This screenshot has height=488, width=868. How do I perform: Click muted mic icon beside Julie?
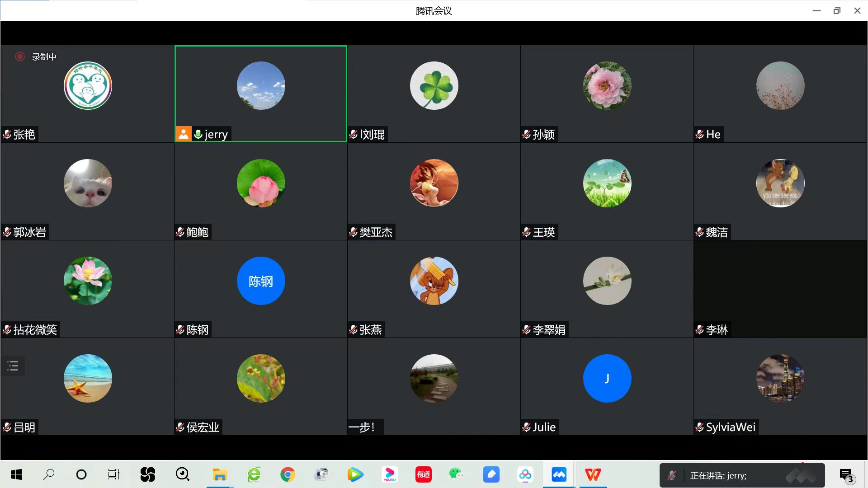click(527, 427)
